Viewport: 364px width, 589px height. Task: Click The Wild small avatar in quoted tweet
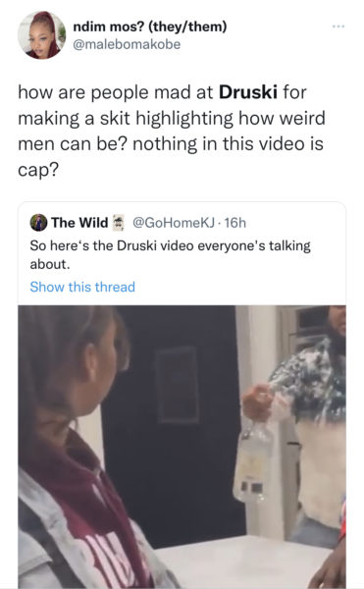[38, 223]
